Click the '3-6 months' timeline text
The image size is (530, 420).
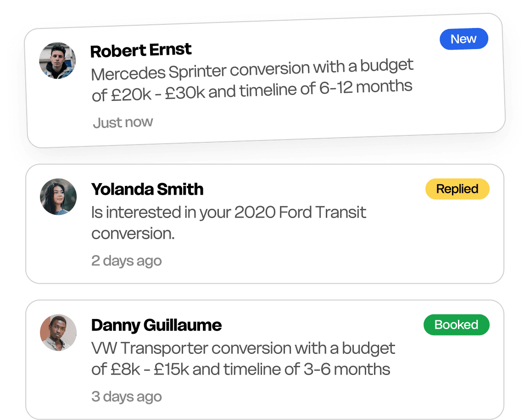click(x=347, y=370)
